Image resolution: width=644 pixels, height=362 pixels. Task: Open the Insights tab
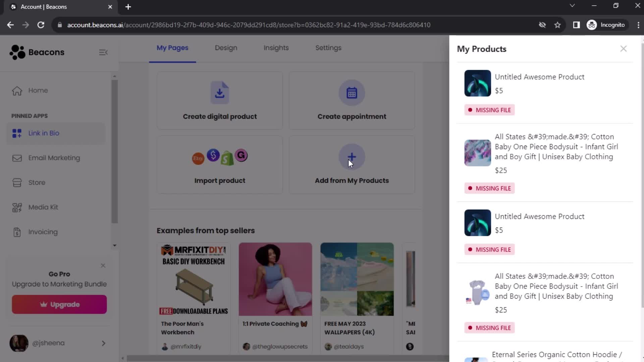click(276, 48)
